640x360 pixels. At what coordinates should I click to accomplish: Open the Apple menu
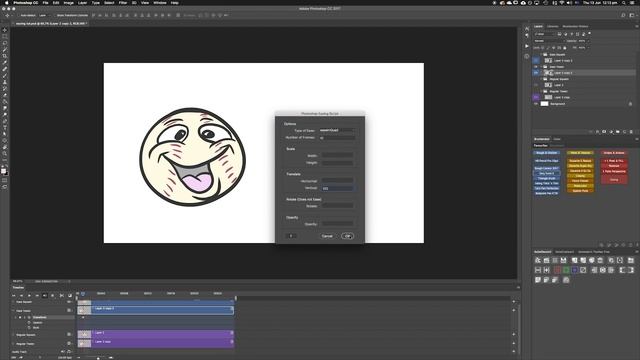point(6,3)
